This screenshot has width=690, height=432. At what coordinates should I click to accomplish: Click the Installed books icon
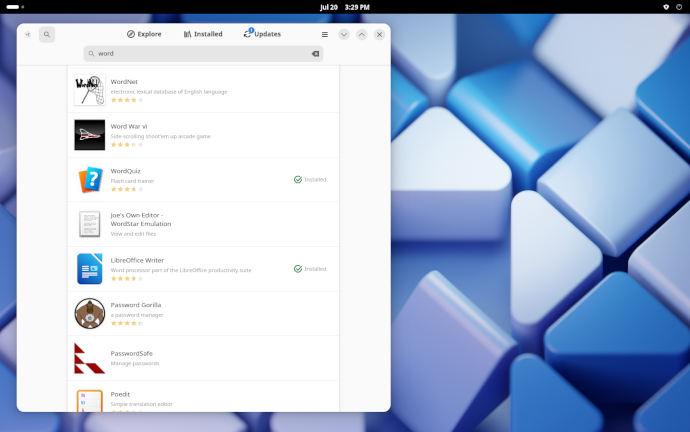point(187,34)
